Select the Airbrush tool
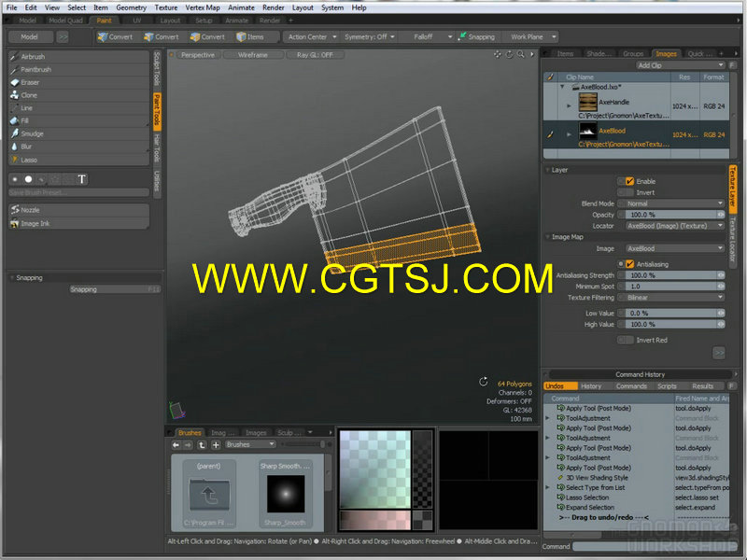This screenshot has height=560, width=747. [78, 56]
